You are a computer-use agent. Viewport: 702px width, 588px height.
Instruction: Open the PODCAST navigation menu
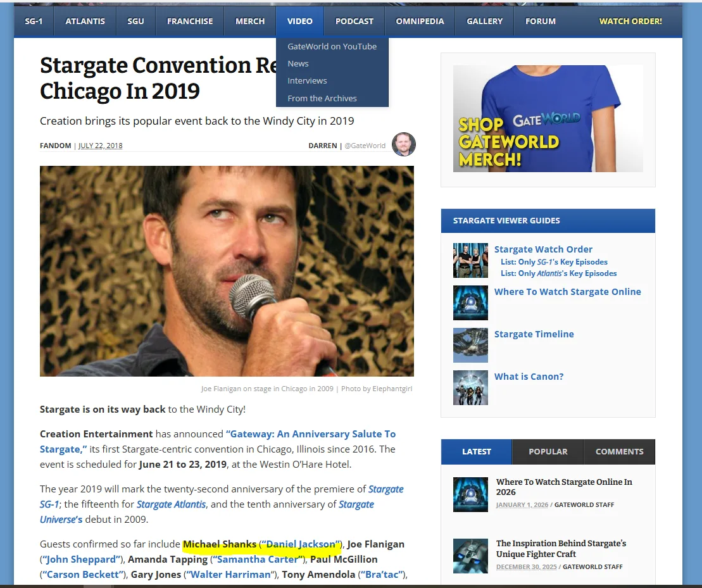pyautogui.click(x=354, y=21)
